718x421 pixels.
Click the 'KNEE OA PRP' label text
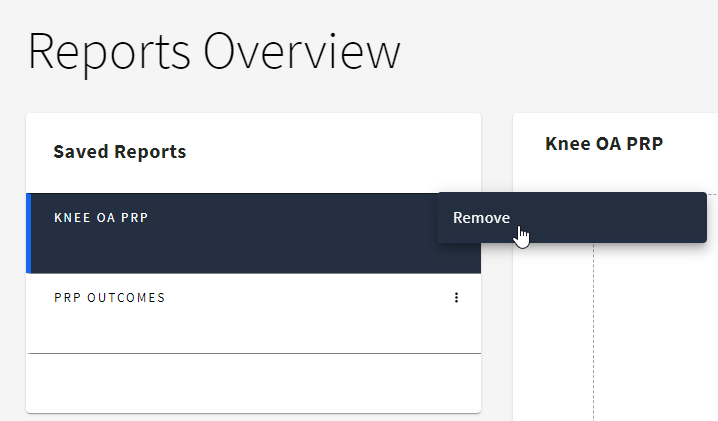(x=100, y=217)
